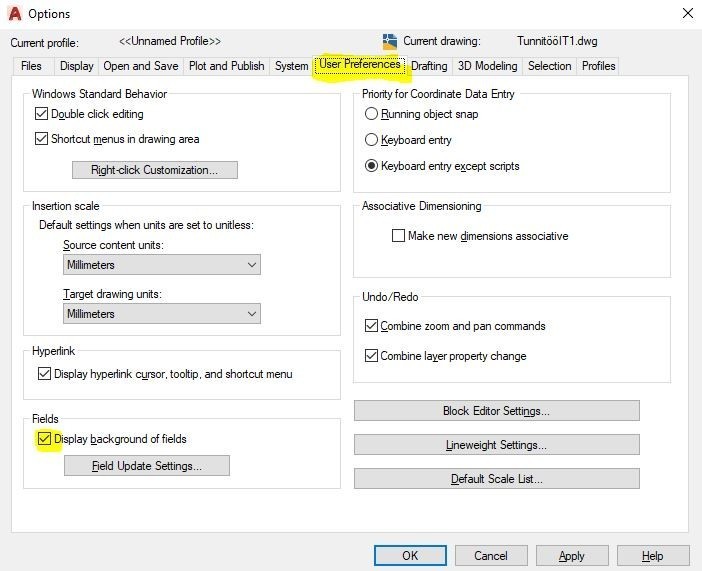Image resolution: width=702 pixels, height=571 pixels.
Task: Open the 3D Modeling tab
Action: [487, 66]
